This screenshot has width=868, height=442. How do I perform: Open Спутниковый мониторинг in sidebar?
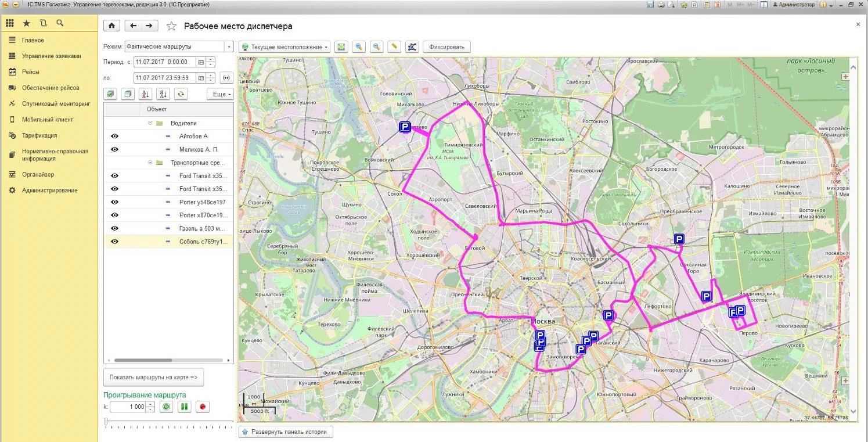[56, 104]
